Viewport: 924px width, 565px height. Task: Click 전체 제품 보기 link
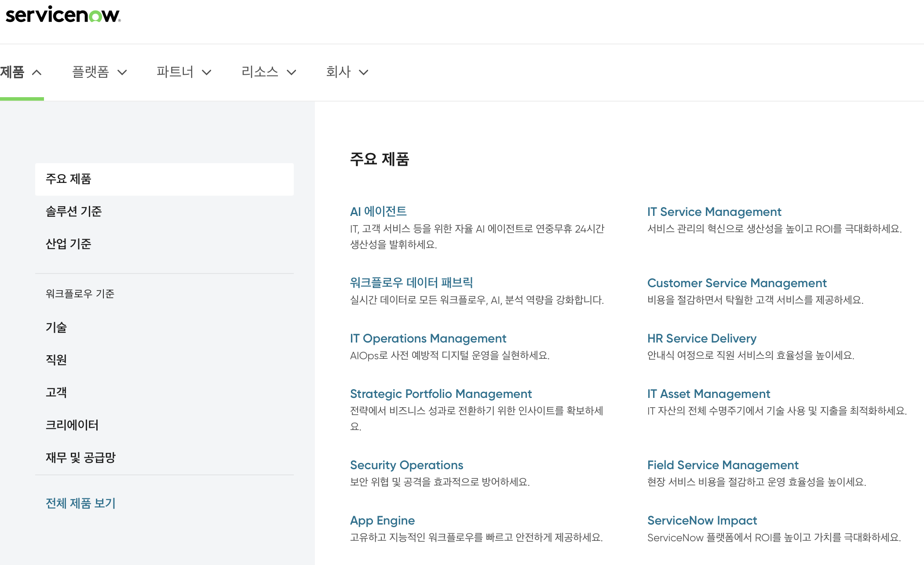(80, 503)
